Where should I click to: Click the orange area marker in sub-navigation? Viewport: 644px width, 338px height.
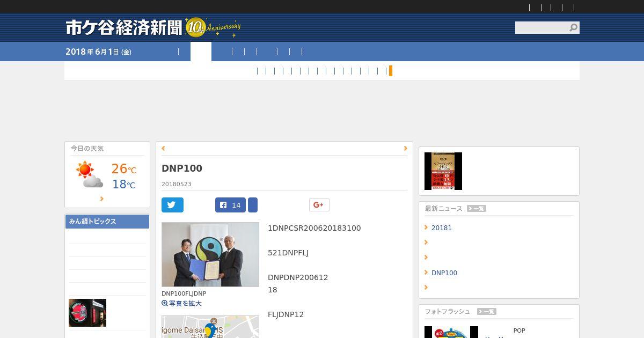point(391,71)
